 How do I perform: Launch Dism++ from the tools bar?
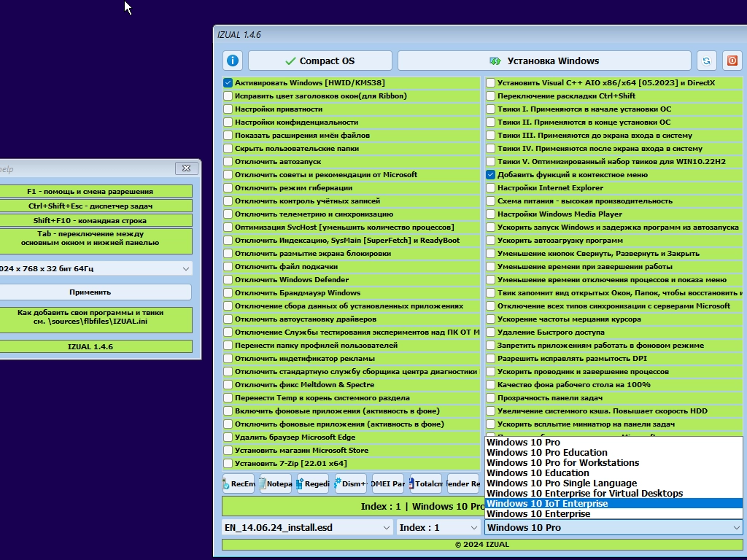(351, 483)
